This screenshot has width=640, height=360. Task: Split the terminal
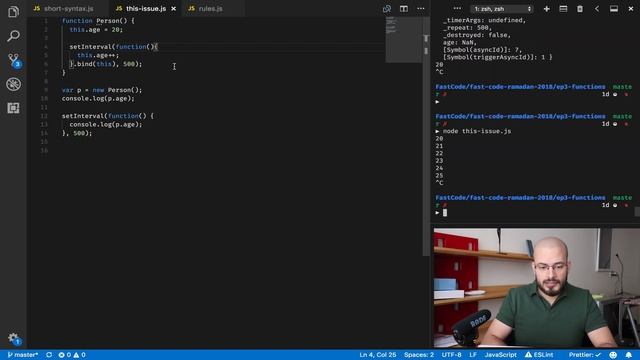(x=563, y=9)
